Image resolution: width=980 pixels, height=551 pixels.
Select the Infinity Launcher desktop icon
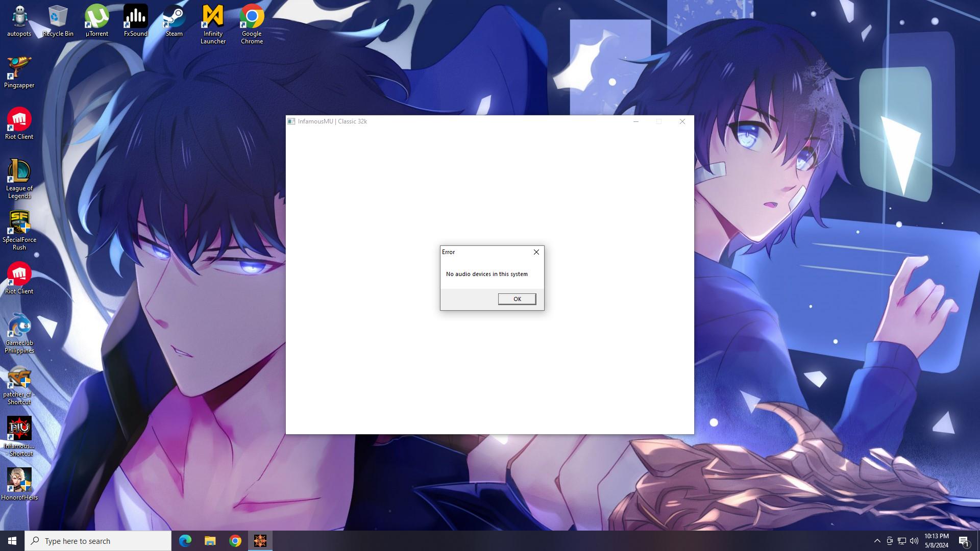coord(213,24)
